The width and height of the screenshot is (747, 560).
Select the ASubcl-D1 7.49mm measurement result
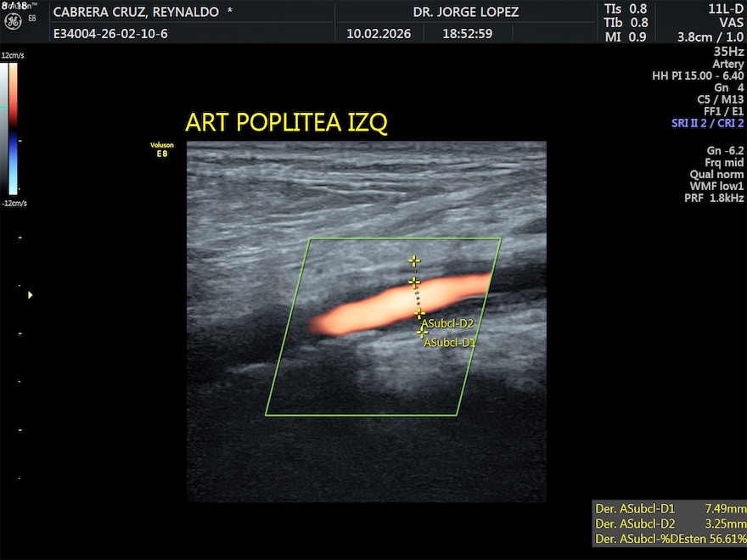pyautogui.click(x=670, y=508)
